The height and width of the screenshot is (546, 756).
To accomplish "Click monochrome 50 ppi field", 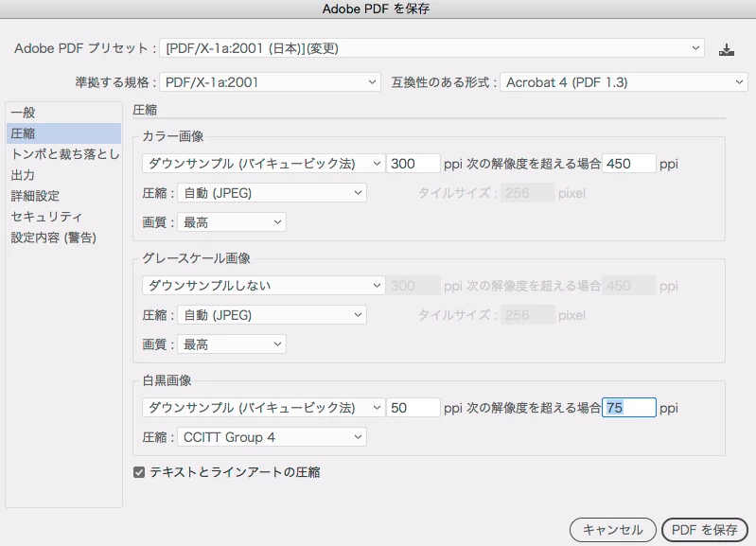I will 413,408.
